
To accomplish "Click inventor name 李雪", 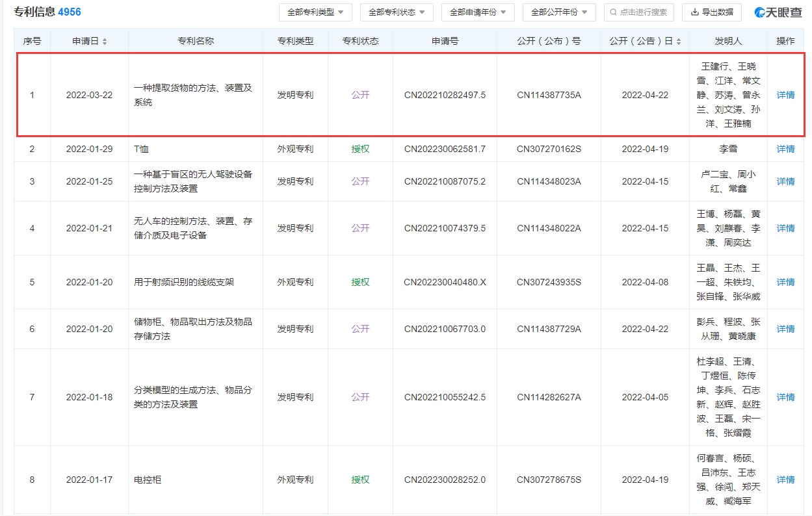I will click(728, 149).
